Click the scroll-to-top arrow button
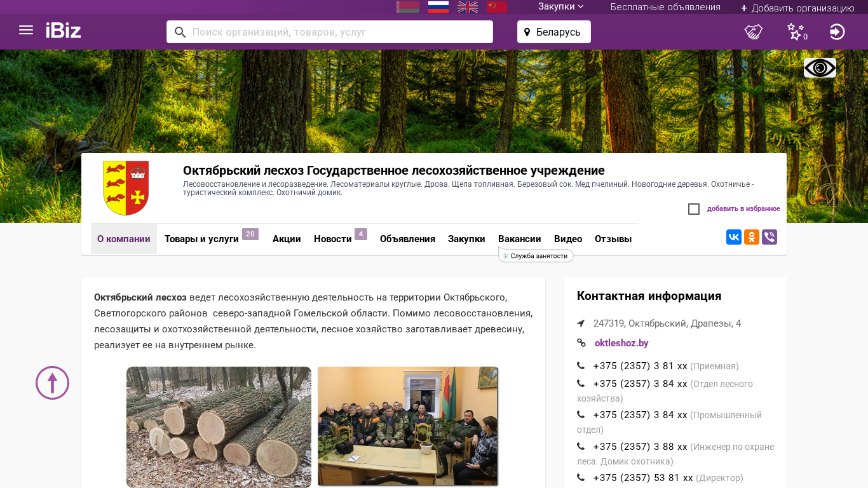Image resolution: width=868 pixels, height=488 pixels. click(x=52, y=383)
